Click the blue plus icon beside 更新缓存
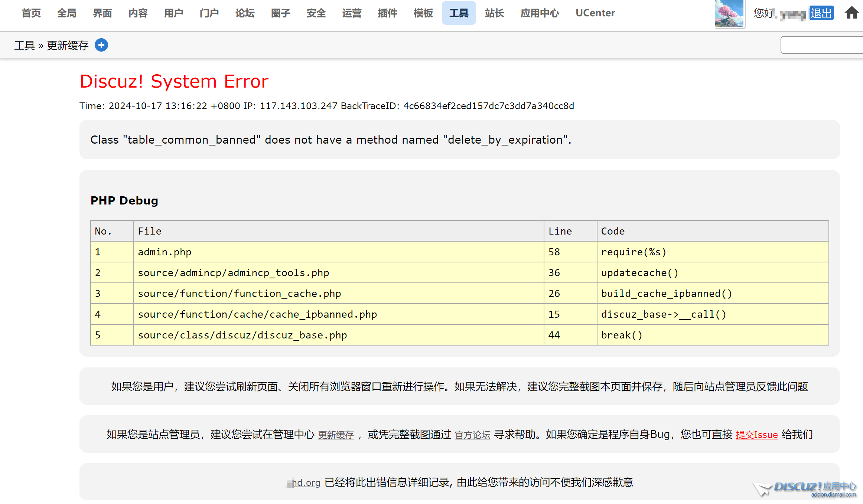The image size is (863, 504). pyautogui.click(x=101, y=45)
